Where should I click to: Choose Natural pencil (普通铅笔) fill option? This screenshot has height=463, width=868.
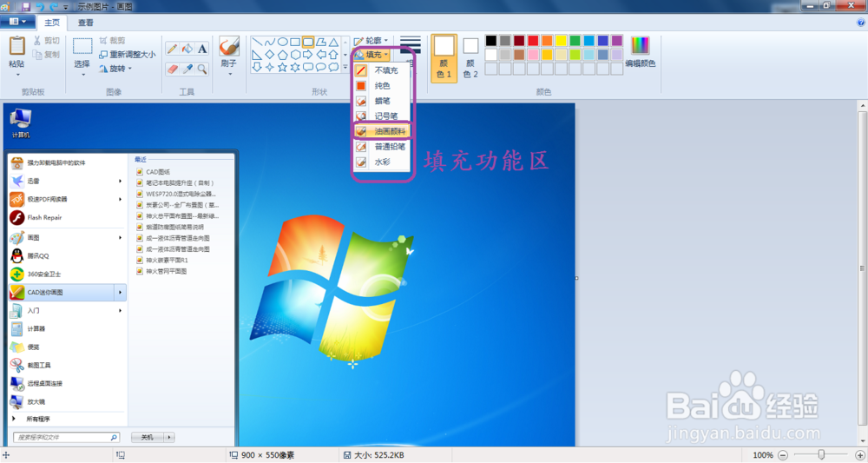point(382,147)
